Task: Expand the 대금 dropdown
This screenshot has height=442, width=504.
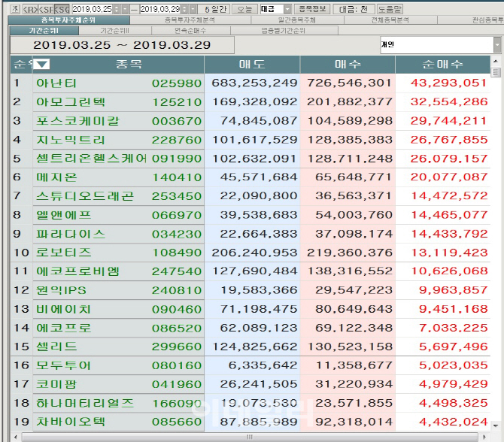Action: point(287,8)
